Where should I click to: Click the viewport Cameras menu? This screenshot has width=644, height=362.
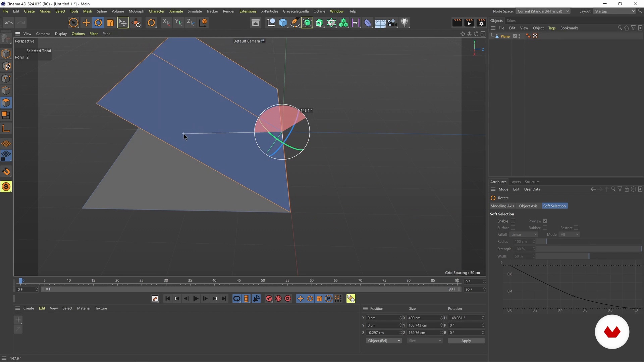(43, 34)
